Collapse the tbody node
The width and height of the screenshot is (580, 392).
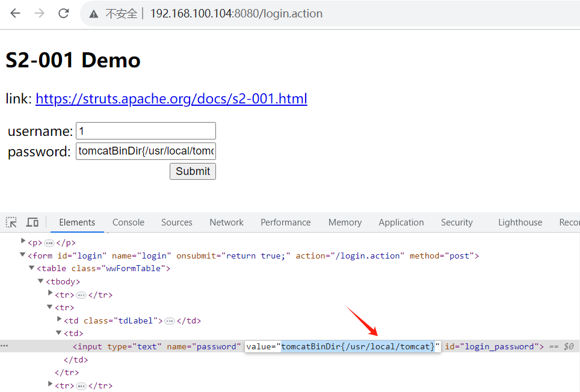[x=42, y=281]
